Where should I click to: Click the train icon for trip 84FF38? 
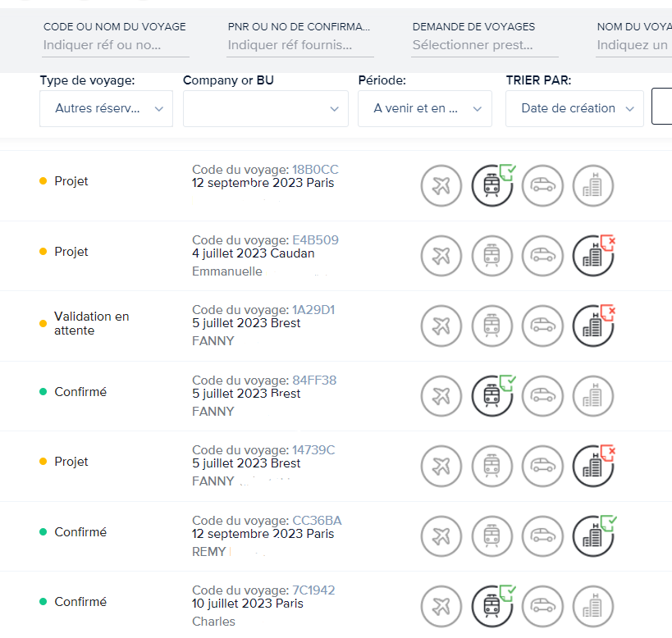coord(491,396)
